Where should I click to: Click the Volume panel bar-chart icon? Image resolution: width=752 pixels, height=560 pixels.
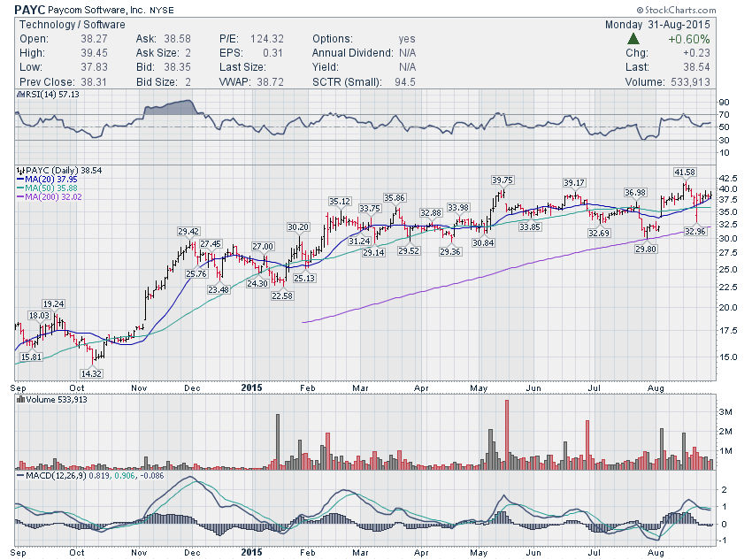click(x=20, y=399)
